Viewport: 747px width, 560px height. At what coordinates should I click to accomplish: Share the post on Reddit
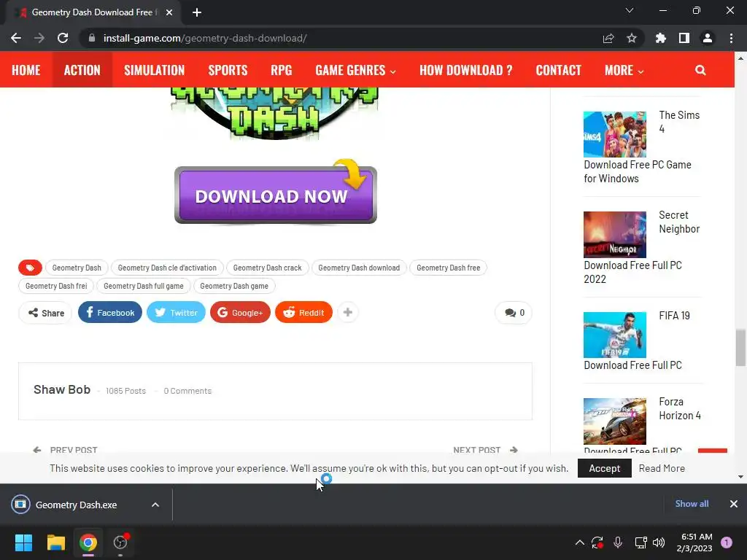tap(303, 312)
